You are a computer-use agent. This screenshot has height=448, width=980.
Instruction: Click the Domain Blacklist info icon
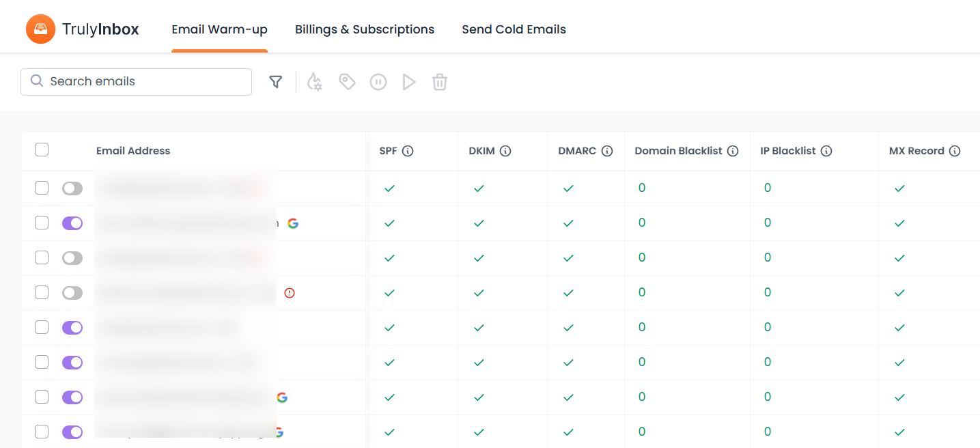pos(733,151)
